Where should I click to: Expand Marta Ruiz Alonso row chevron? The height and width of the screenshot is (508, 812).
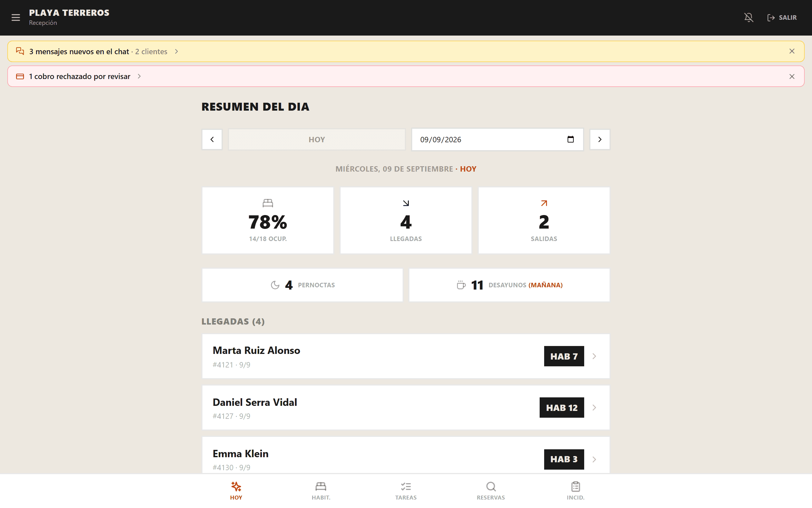coord(594,356)
